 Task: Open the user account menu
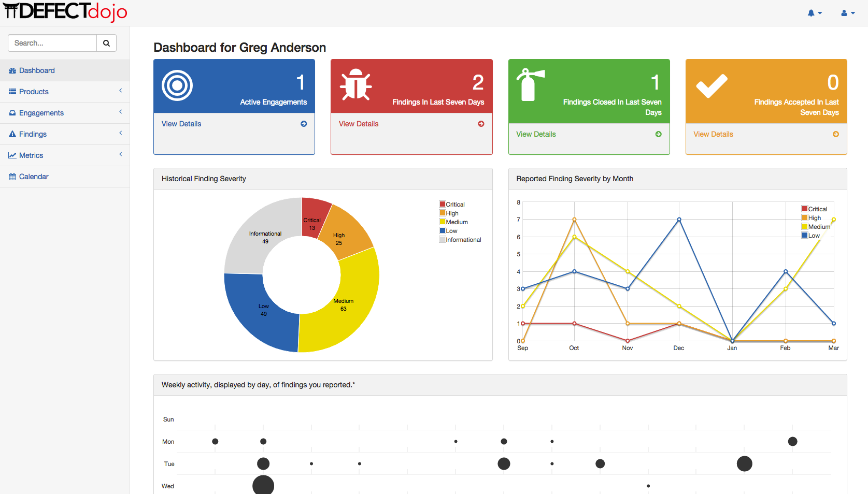846,12
